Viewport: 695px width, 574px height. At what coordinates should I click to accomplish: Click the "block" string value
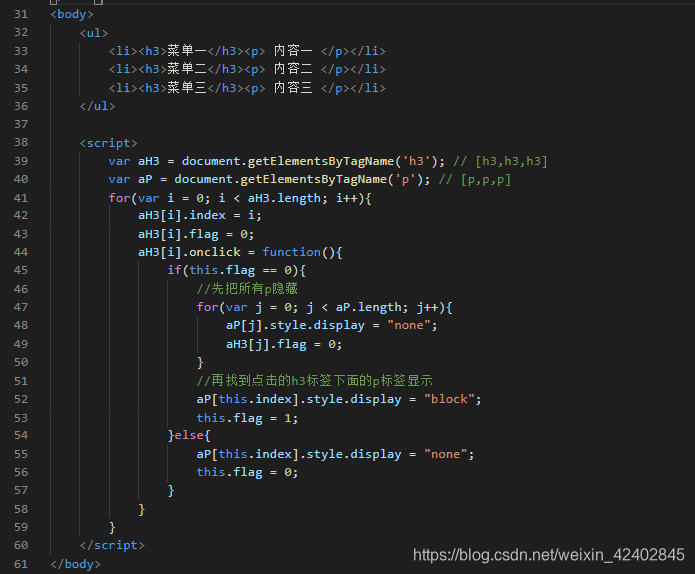(449, 399)
